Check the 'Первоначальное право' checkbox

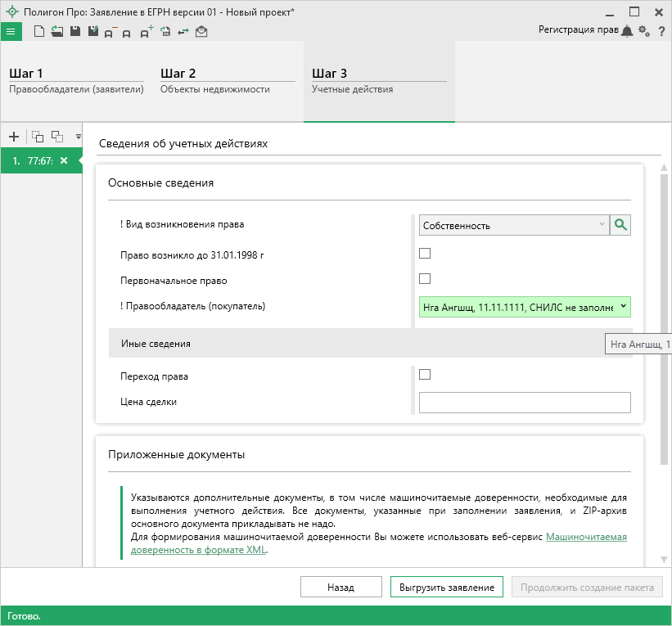pyautogui.click(x=425, y=279)
